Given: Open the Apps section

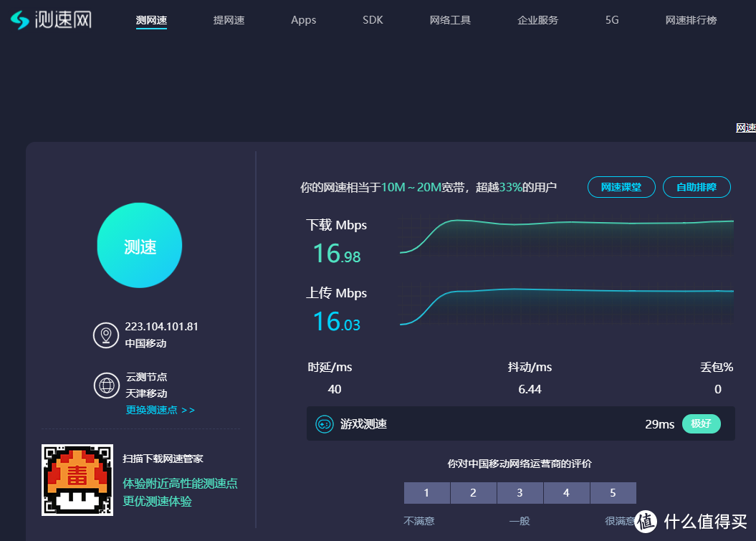Looking at the screenshot, I should tap(303, 20).
